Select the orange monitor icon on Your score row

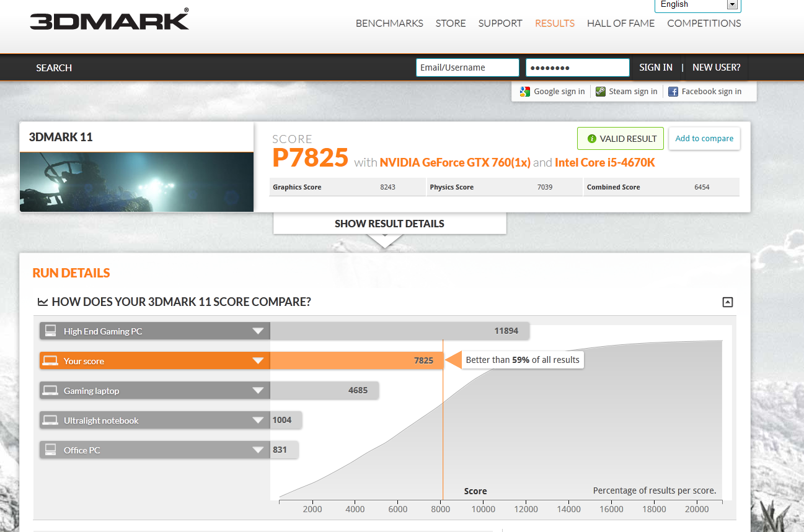tap(50, 360)
